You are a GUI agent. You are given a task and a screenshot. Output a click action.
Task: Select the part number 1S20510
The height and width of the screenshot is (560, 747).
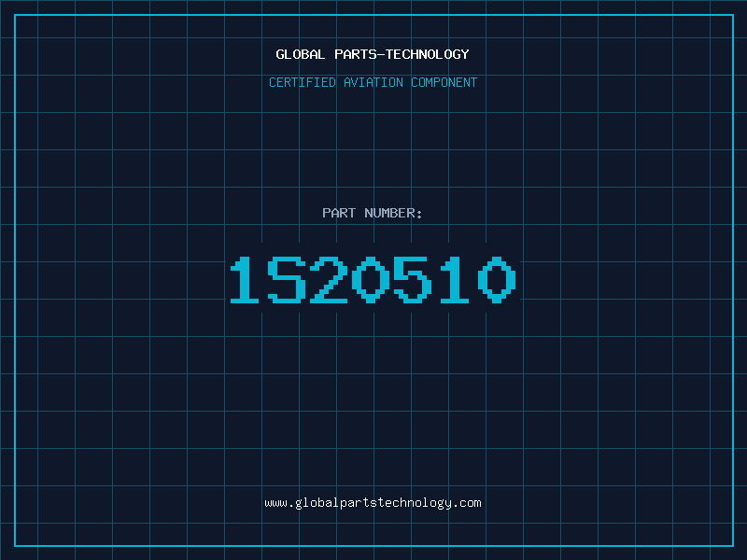coord(373,279)
